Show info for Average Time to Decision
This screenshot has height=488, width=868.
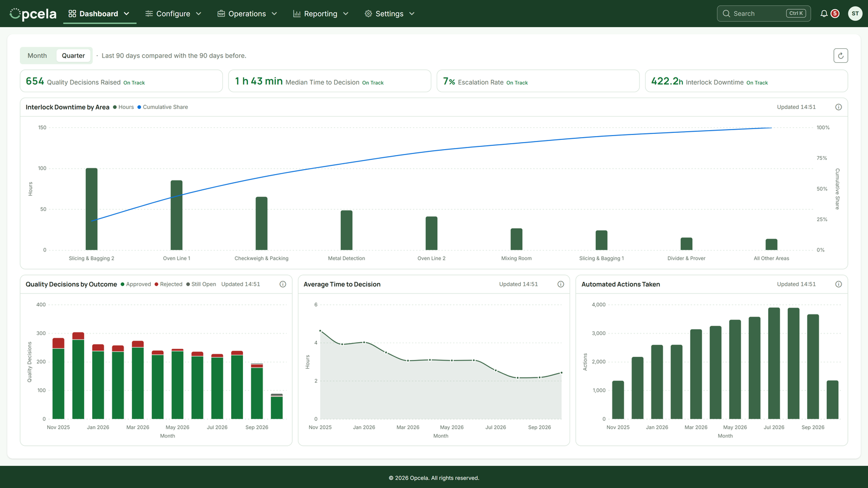tap(560, 284)
